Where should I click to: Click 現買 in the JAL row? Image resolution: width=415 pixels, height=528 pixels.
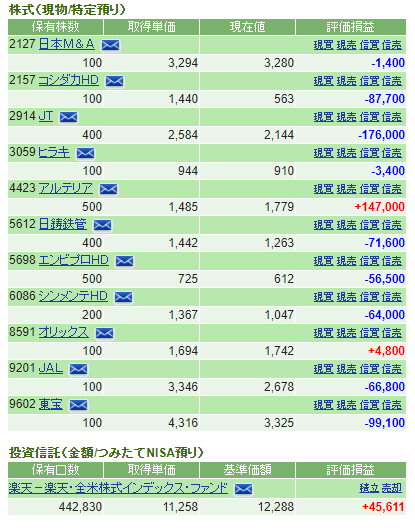324,369
